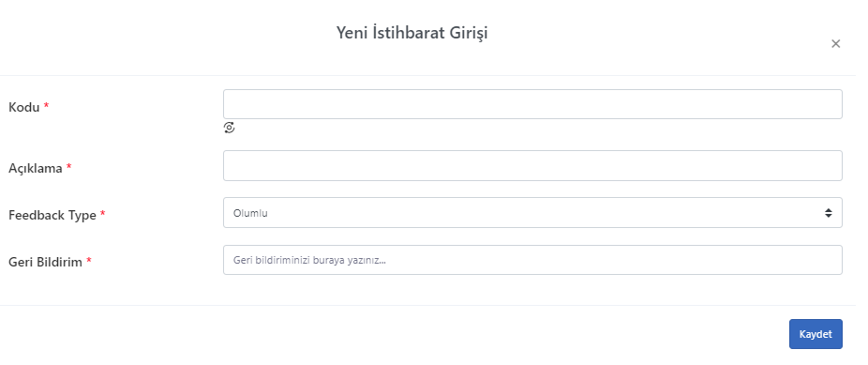Image resolution: width=868 pixels, height=365 pixels.
Task: Click the Feedback Type label text
Action: tap(52, 216)
